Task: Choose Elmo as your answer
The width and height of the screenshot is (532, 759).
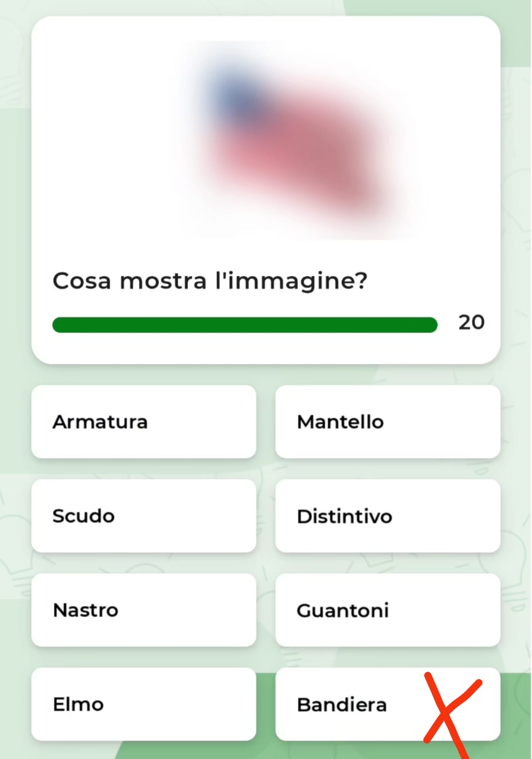Action: (143, 704)
